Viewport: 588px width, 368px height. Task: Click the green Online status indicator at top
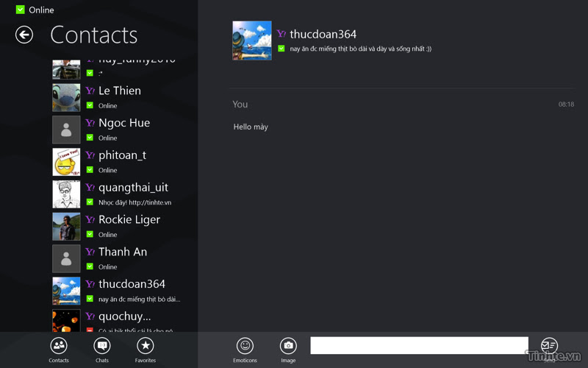[21, 10]
